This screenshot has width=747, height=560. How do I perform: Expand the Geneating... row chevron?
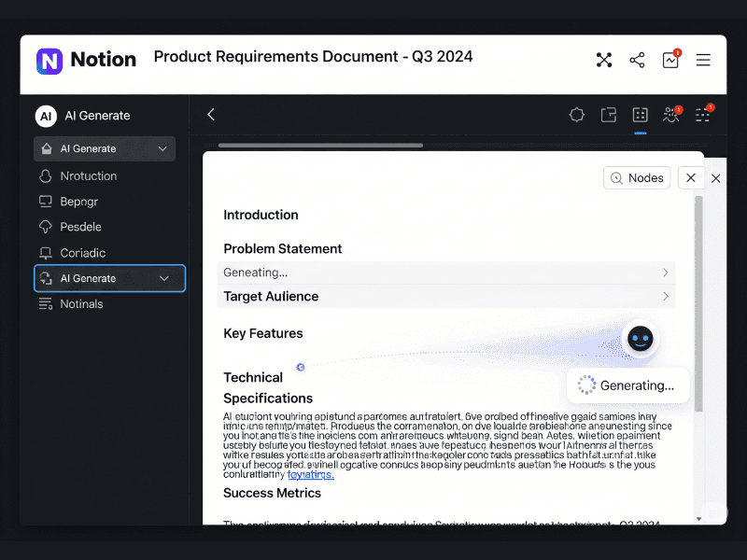point(666,273)
